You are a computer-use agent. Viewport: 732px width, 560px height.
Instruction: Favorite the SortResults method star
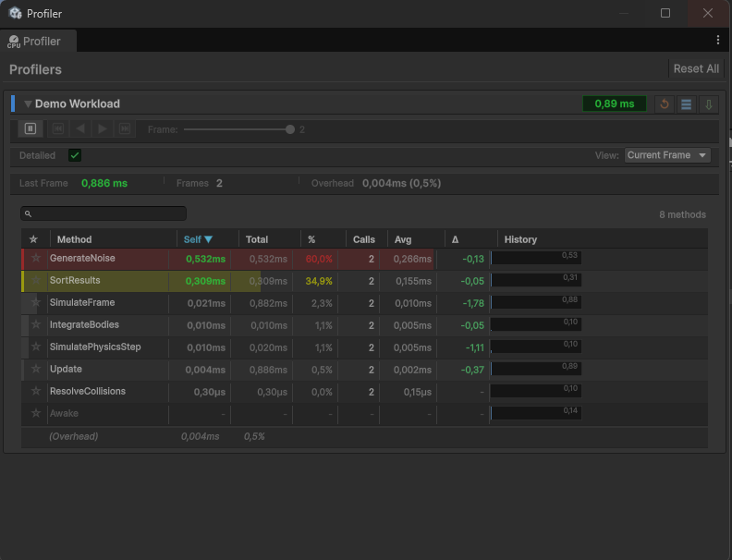[36, 281]
